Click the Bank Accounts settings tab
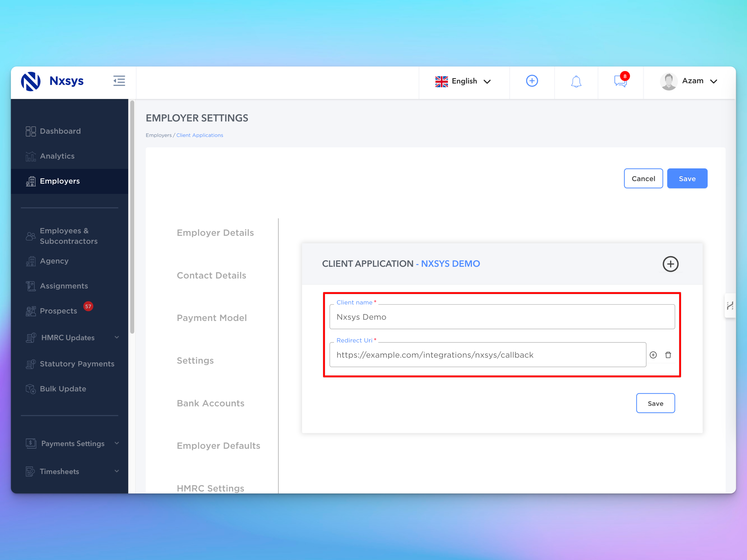Screen dimensions: 747x560 pyautogui.click(x=211, y=403)
